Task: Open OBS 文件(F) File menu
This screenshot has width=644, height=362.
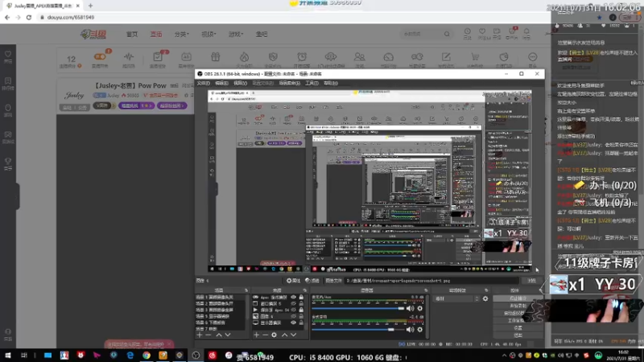Action: (x=204, y=84)
